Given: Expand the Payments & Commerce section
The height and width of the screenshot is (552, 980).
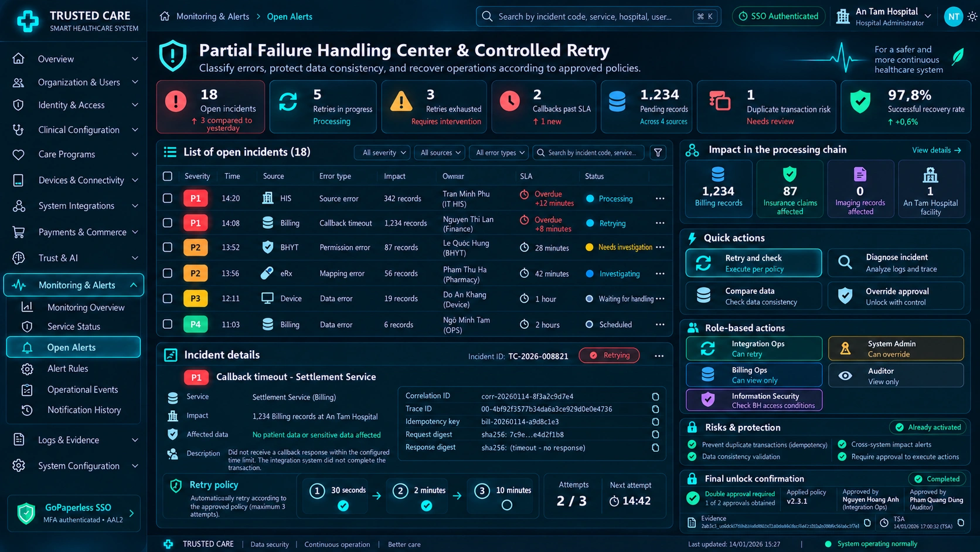Looking at the screenshot, I should [74, 232].
